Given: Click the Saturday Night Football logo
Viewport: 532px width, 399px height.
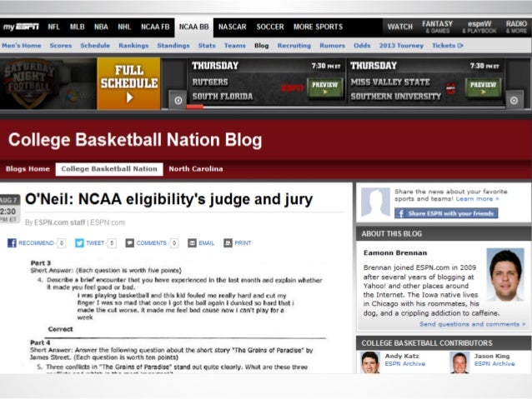Looking at the screenshot, I should [x=29, y=83].
